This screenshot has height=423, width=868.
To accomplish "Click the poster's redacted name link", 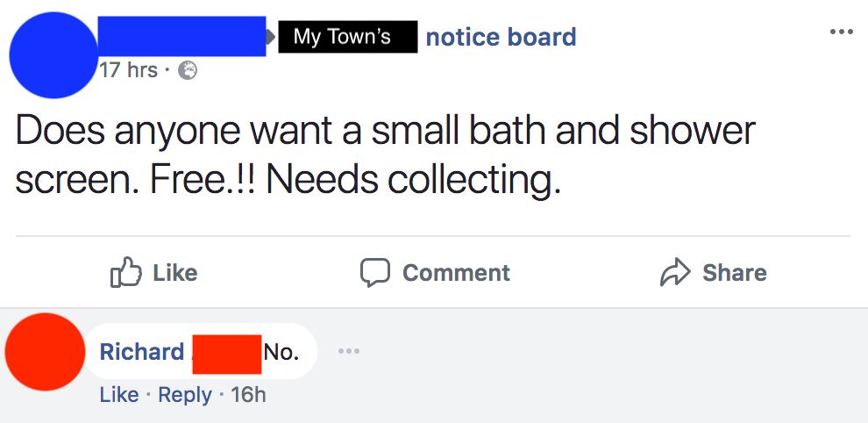I will 181,36.
